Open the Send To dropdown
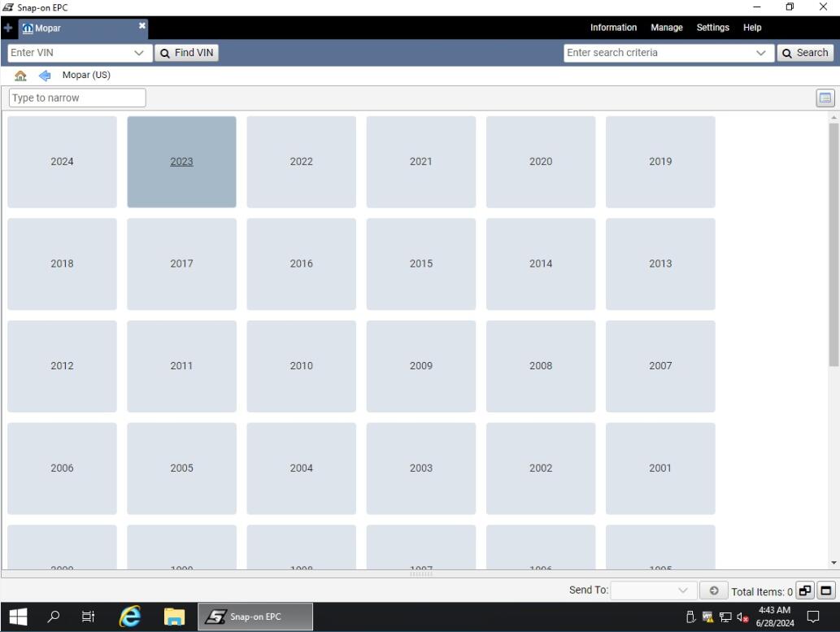Image resolution: width=840 pixels, height=632 pixels. pyautogui.click(x=654, y=591)
